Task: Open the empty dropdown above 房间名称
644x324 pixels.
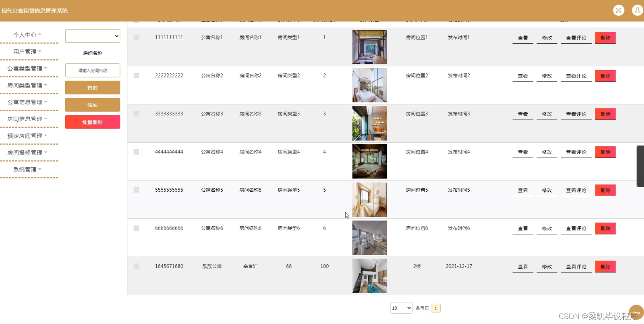Action: 92,36
